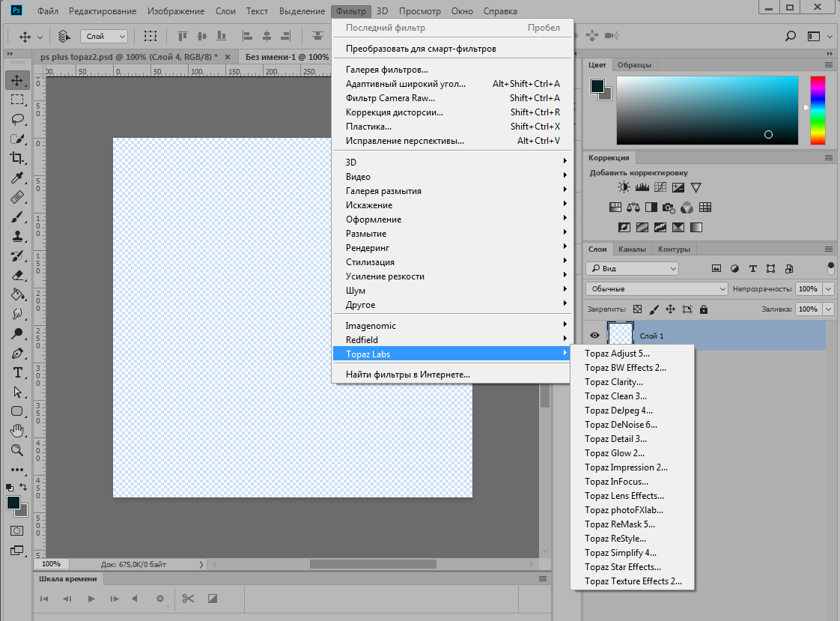Toggle layer filtering on/off switch

click(831, 268)
